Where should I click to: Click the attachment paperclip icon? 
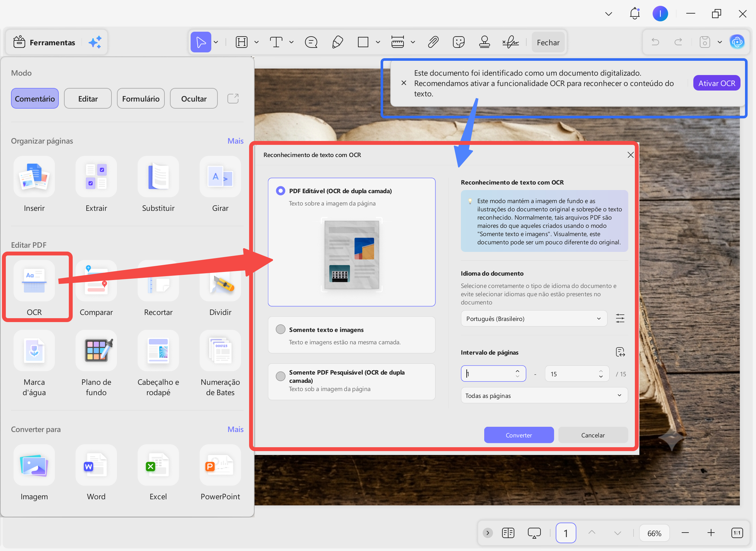tap(433, 42)
